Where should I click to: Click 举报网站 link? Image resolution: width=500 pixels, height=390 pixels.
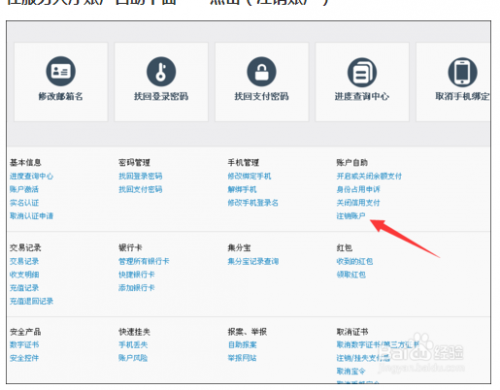[242, 358]
